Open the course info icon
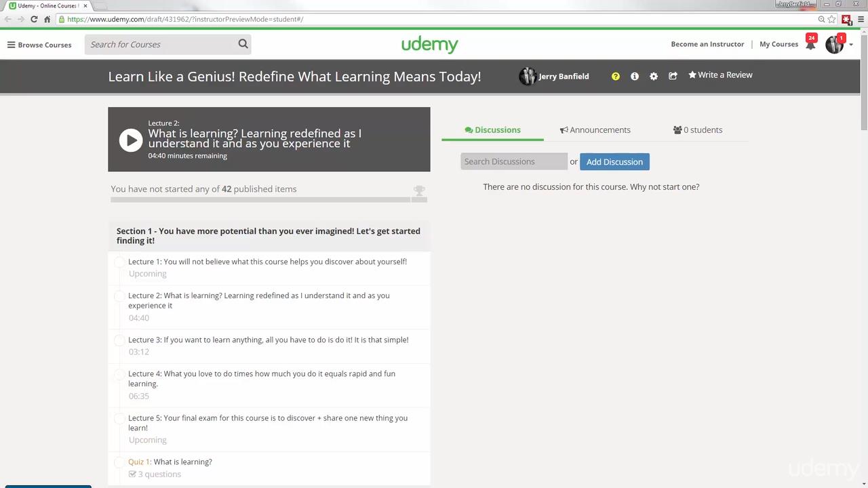 [635, 77]
